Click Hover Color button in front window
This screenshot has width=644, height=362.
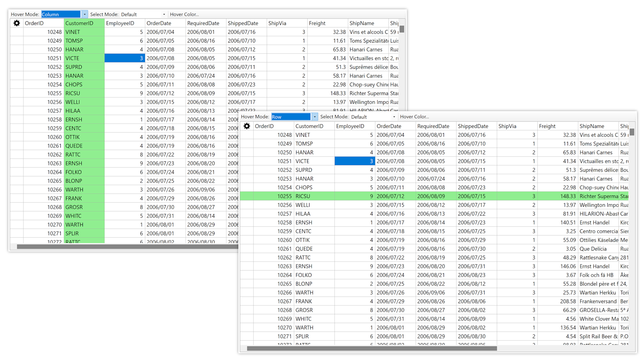[x=415, y=117]
